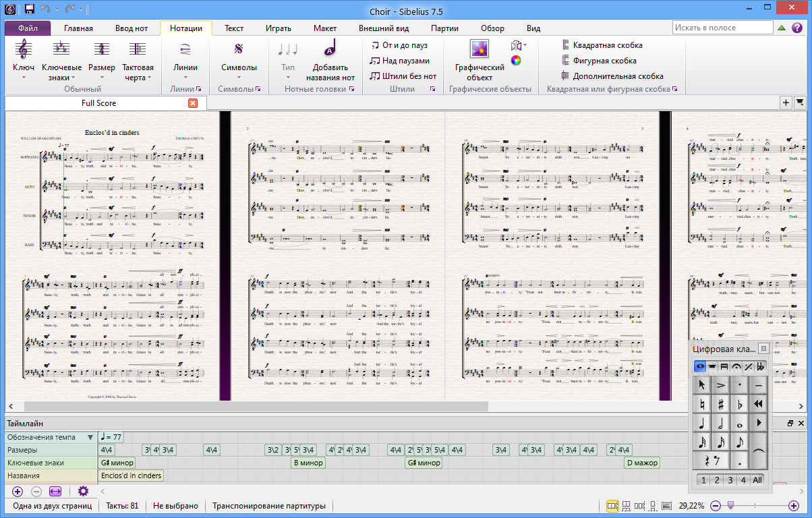
Task: Switch to the Текст tab
Action: click(x=234, y=28)
